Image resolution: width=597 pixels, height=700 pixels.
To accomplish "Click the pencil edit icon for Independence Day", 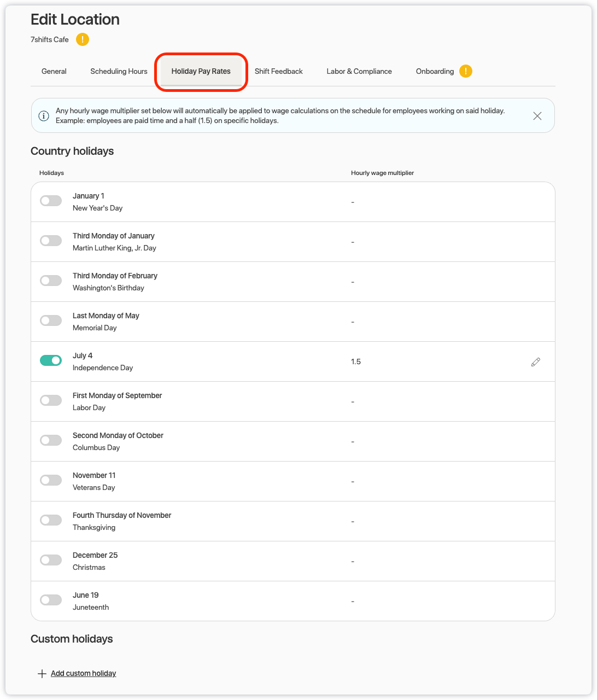I will click(x=535, y=362).
